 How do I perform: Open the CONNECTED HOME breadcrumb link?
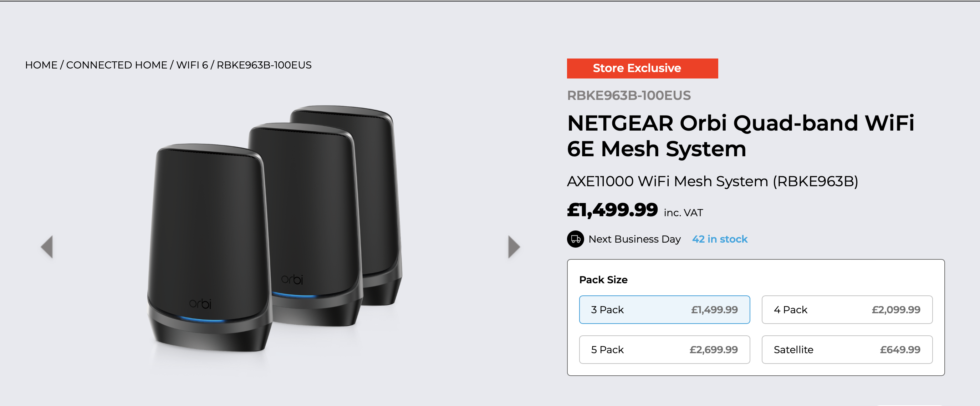(116, 65)
